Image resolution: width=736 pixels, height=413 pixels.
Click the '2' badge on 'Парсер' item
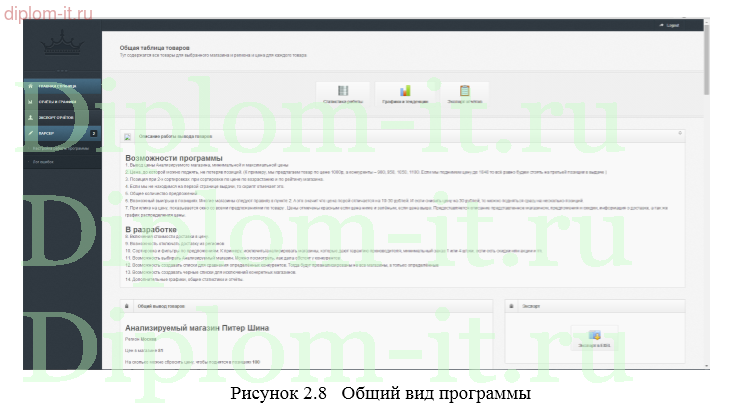point(93,132)
